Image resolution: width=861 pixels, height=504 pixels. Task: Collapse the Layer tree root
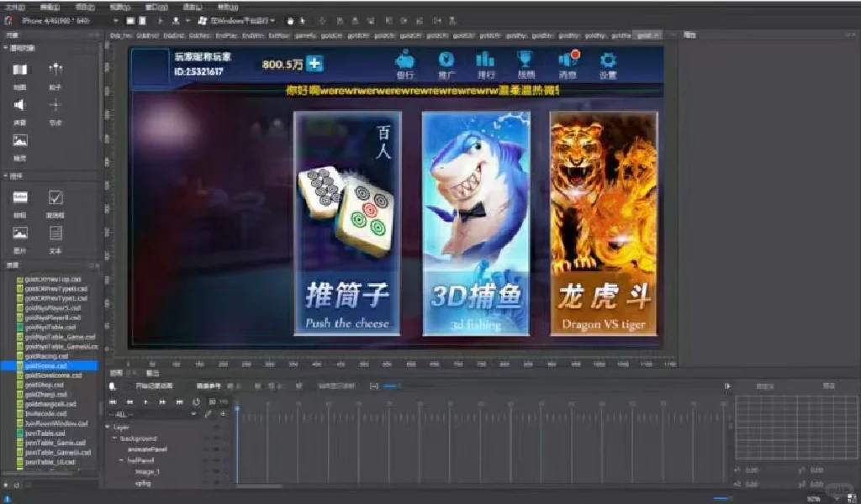pyautogui.click(x=108, y=427)
